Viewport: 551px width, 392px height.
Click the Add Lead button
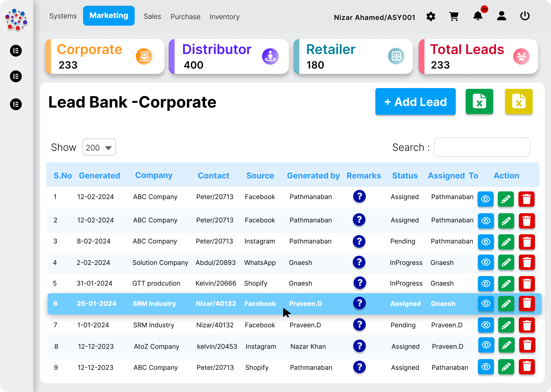tap(415, 102)
